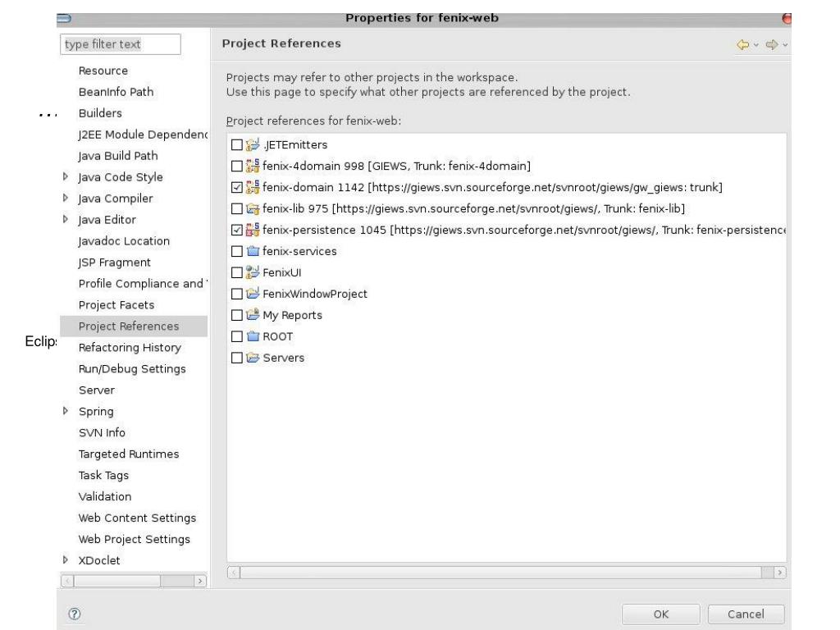This screenshot has width=840, height=630.
Task: Click the window menu icon in title bar
Action: pos(64,19)
